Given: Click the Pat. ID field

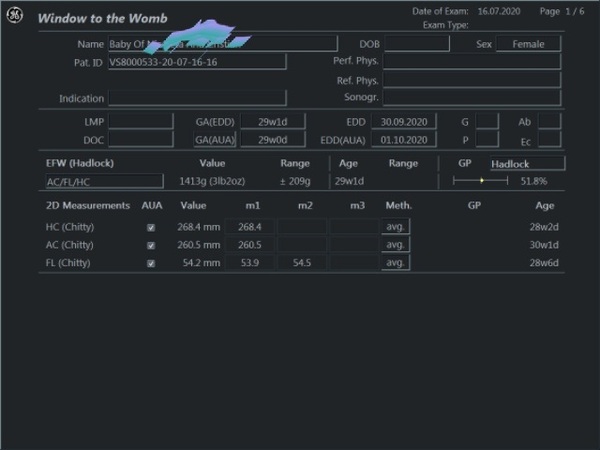Looking at the screenshot, I should coord(197,62).
